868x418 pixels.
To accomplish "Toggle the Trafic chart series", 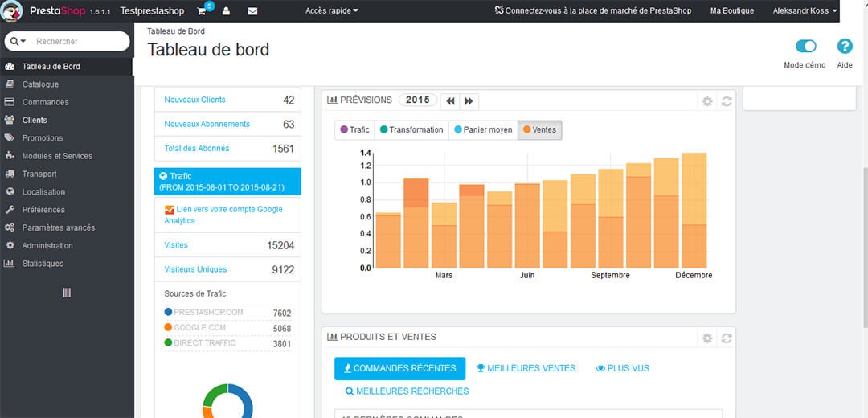I will [x=354, y=129].
